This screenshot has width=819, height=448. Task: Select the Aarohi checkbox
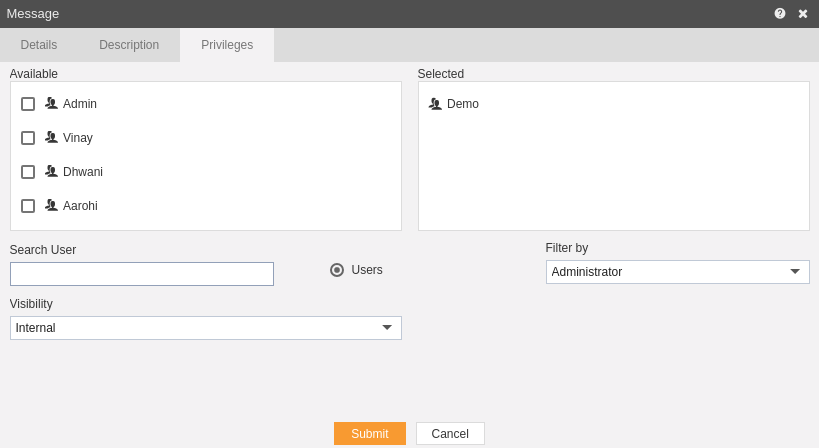[x=28, y=206]
